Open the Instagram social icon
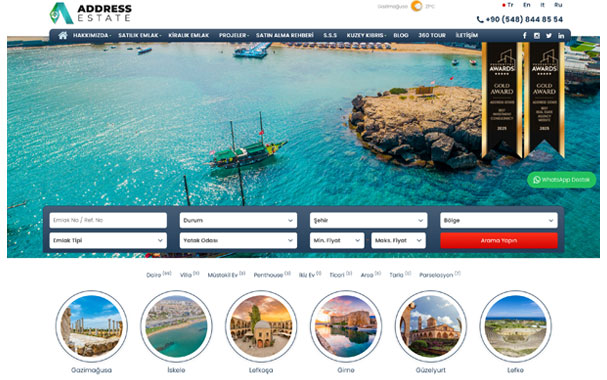Viewport: 607px width, 380px height. (x=537, y=36)
